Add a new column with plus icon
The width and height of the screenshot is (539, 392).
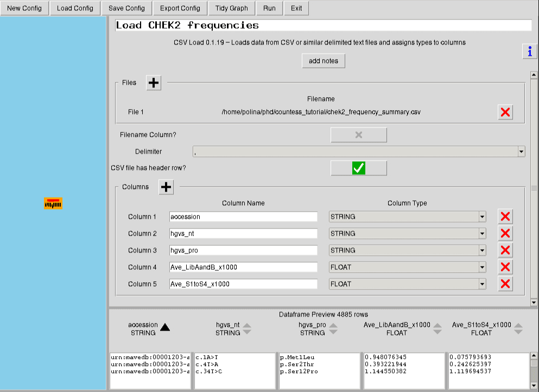pos(166,187)
